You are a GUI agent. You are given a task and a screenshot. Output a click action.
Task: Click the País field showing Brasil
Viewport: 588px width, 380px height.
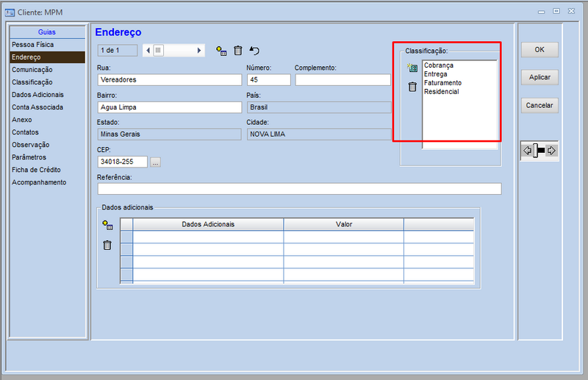319,107
